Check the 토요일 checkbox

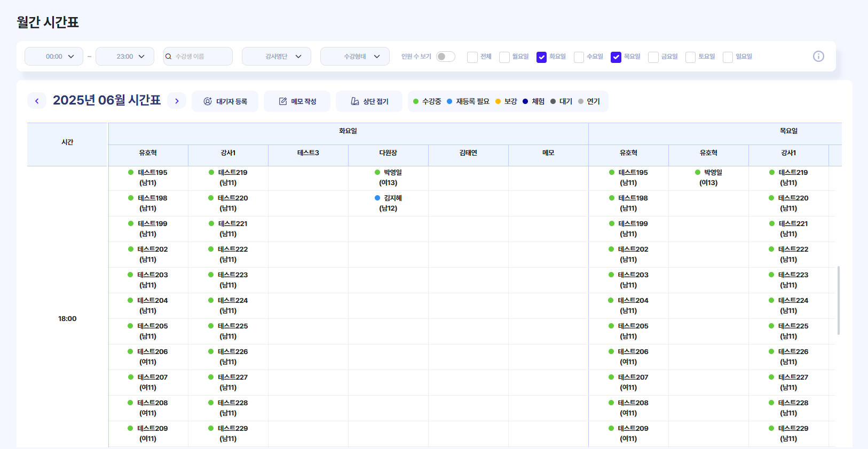coord(690,57)
